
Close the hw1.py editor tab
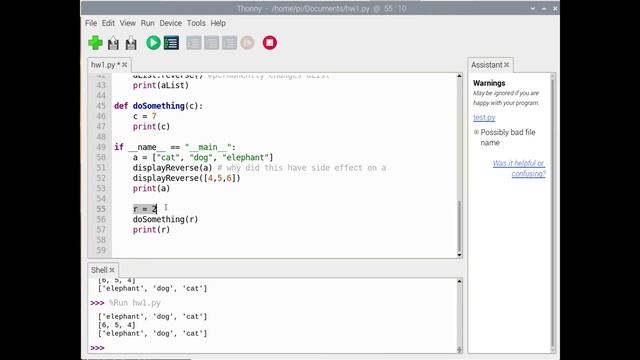pos(124,65)
